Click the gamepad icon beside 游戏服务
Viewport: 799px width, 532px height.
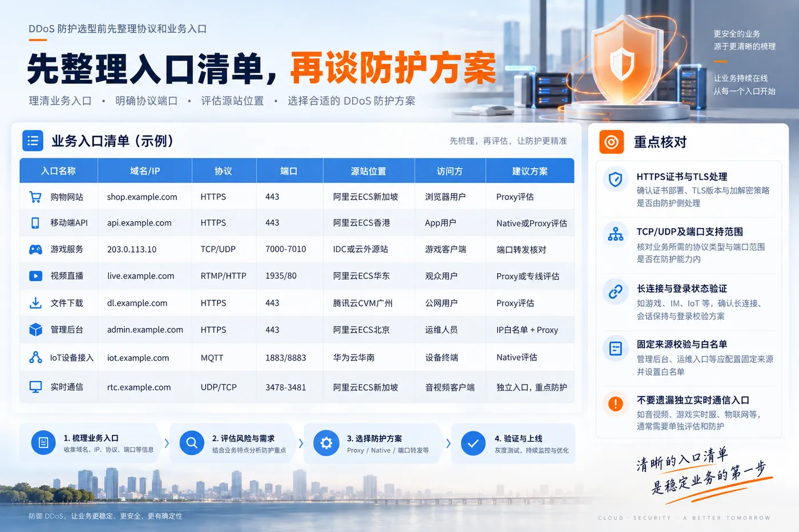click(35, 249)
